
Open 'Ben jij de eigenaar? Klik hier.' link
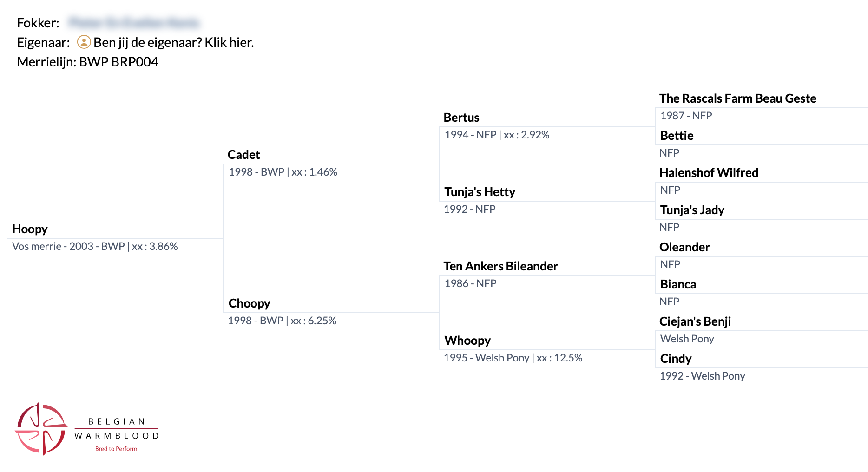[173, 42]
